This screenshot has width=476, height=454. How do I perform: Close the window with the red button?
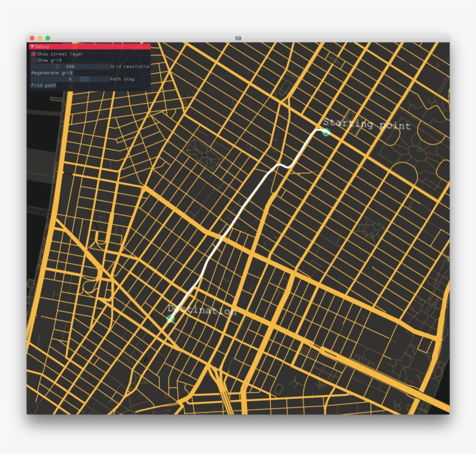32,38
